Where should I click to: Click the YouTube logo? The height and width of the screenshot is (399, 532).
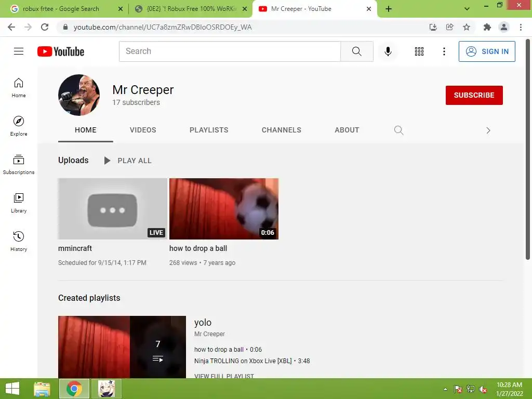[61, 51]
